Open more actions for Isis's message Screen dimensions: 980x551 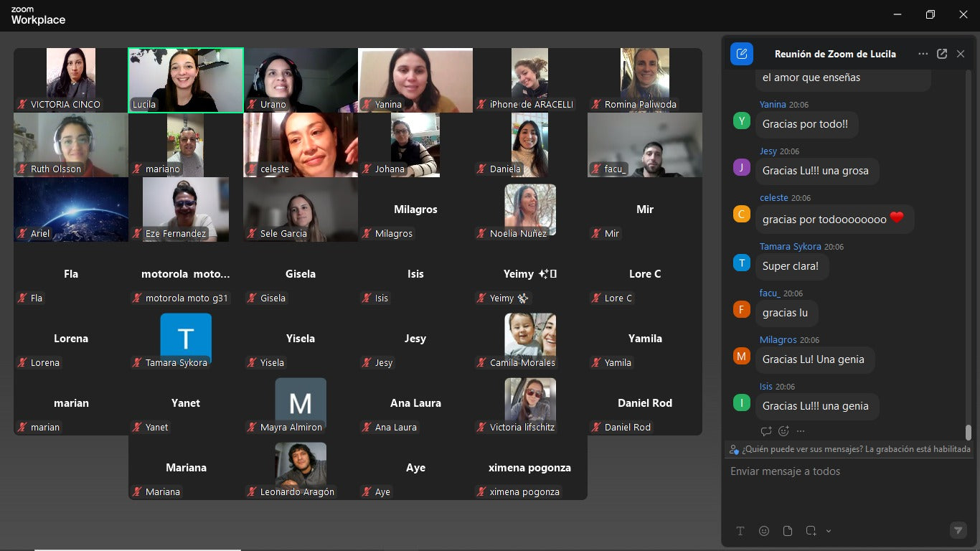click(x=801, y=431)
